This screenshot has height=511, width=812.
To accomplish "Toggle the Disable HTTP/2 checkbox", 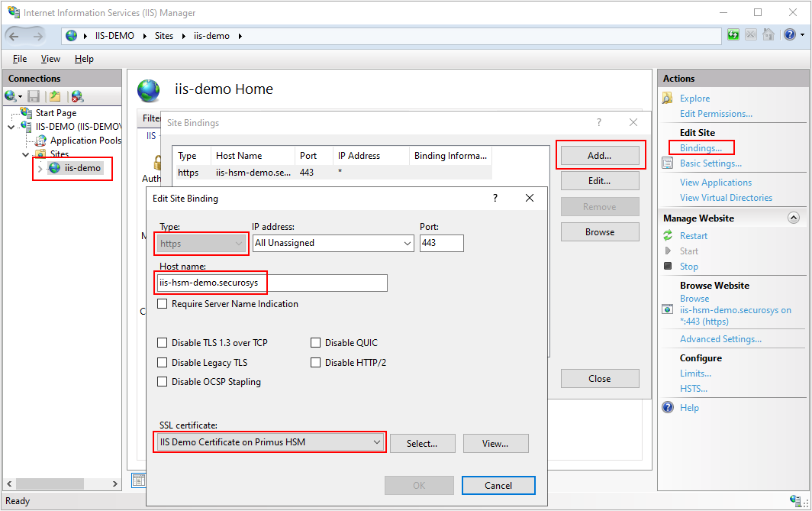I will point(315,363).
